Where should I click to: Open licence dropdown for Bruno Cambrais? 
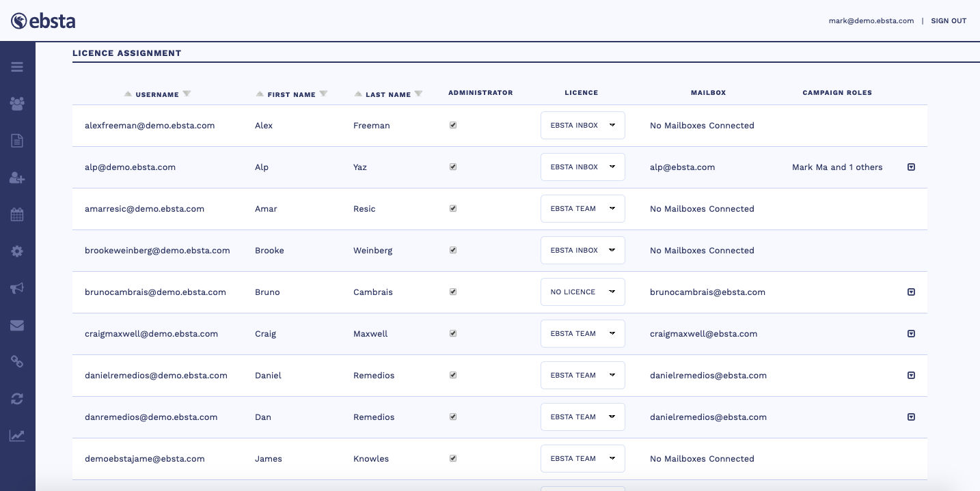582,292
